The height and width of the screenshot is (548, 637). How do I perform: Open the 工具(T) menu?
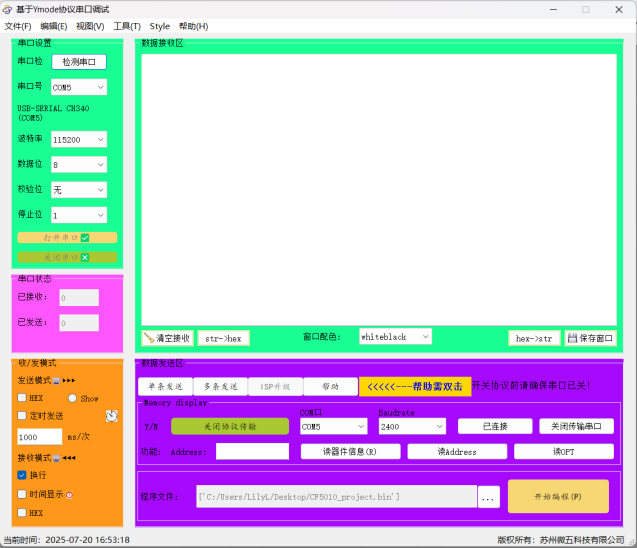tap(127, 26)
